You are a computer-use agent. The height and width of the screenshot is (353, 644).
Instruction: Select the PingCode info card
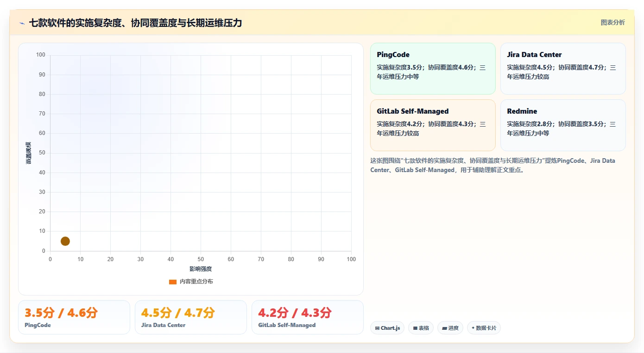(x=433, y=69)
